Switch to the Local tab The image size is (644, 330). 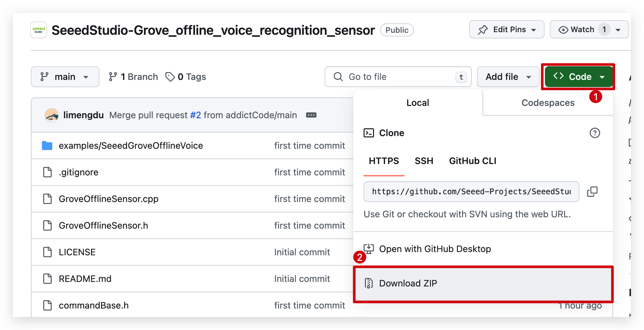point(418,103)
